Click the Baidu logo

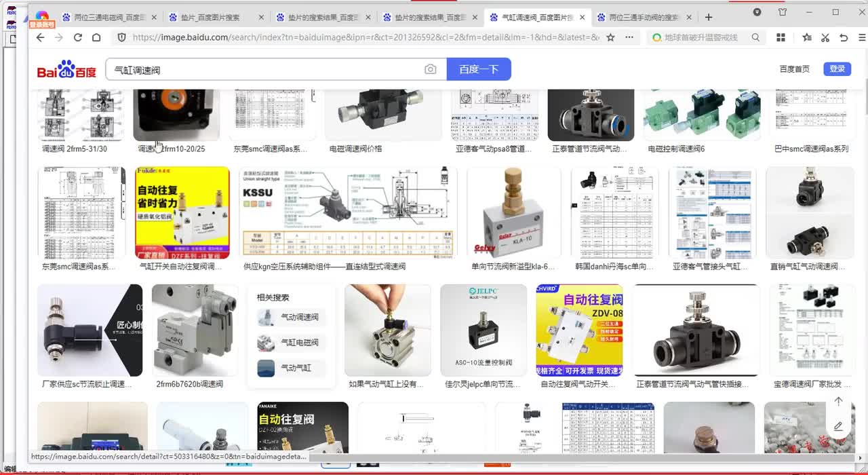[x=66, y=69]
